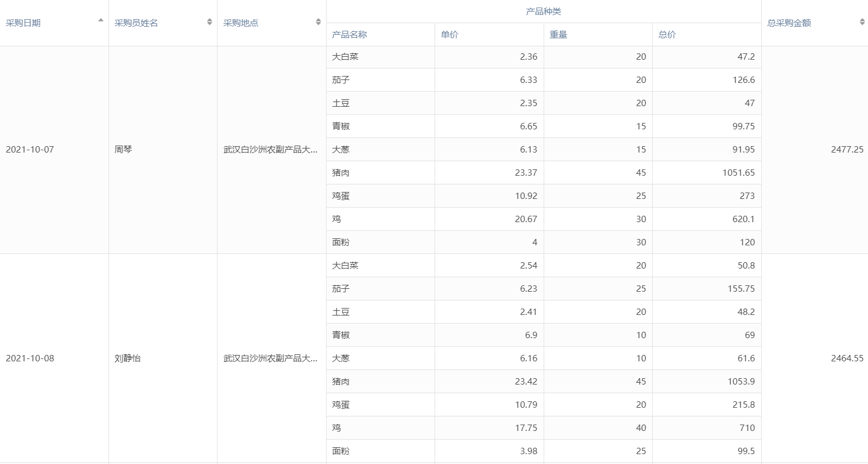868x464 pixels.
Task: Click purchaser name 周琴
Action: coord(124,150)
